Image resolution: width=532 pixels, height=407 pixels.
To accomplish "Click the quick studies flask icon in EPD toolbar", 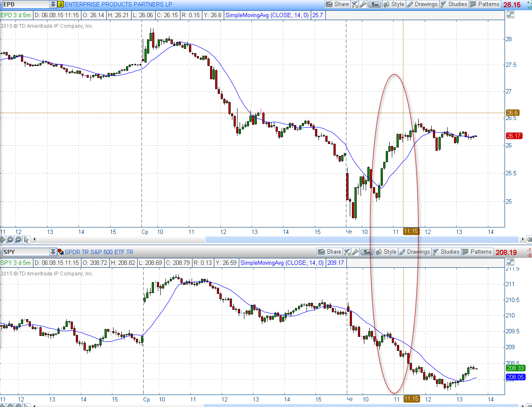I will point(355,4).
